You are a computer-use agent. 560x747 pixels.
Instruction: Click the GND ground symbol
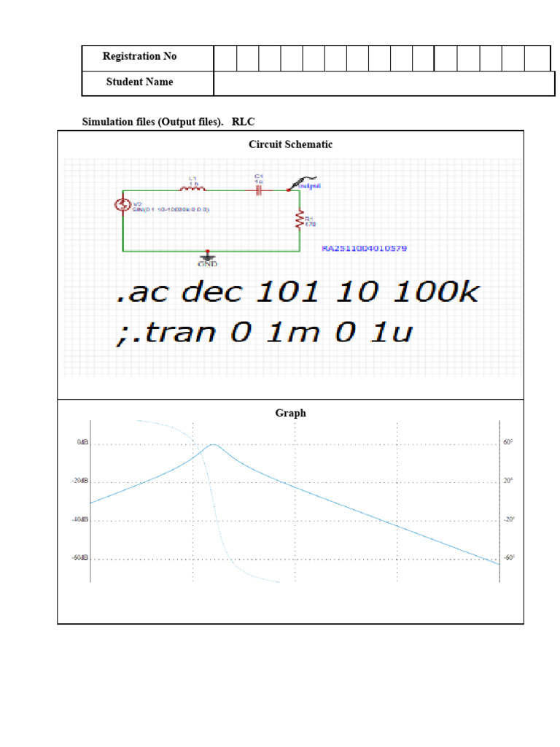207,258
